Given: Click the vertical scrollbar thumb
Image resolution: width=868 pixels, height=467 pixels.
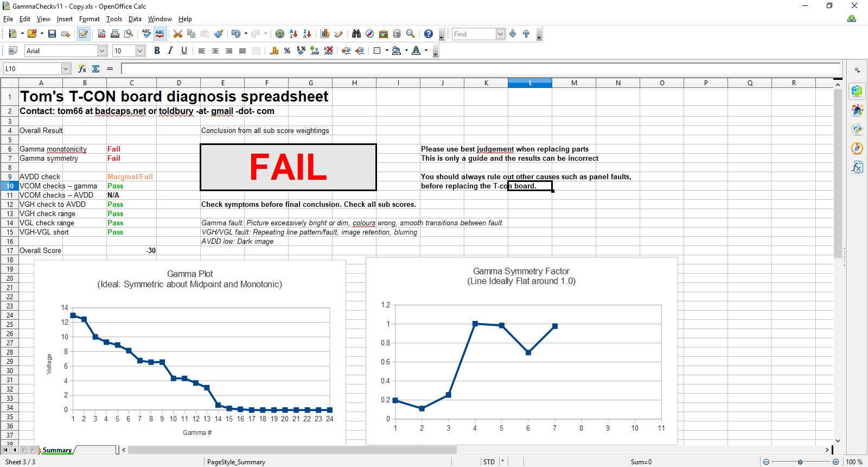Looking at the screenshot, I should [838, 174].
